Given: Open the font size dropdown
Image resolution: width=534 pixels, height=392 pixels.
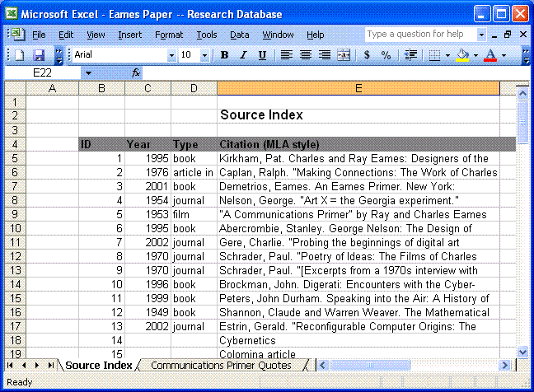Looking at the screenshot, I should tap(204, 55).
